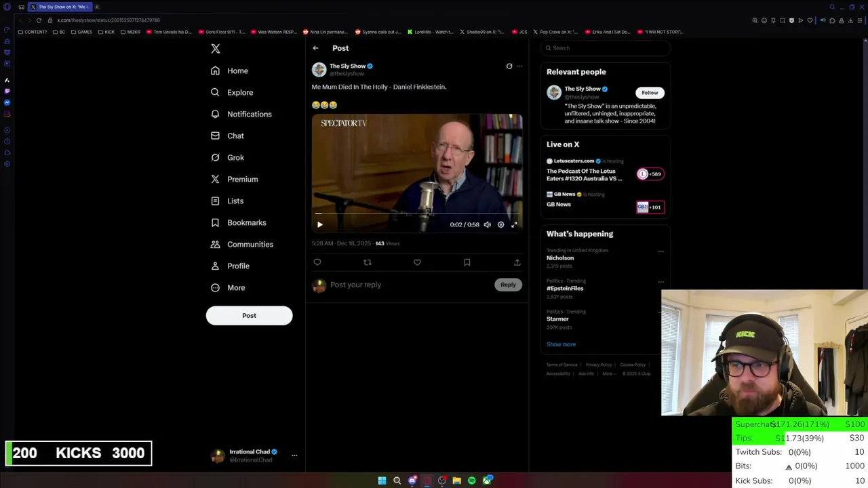
Task: Bookmark the post with bookmark icon
Action: pyautogui.click(x=467, y=262)
